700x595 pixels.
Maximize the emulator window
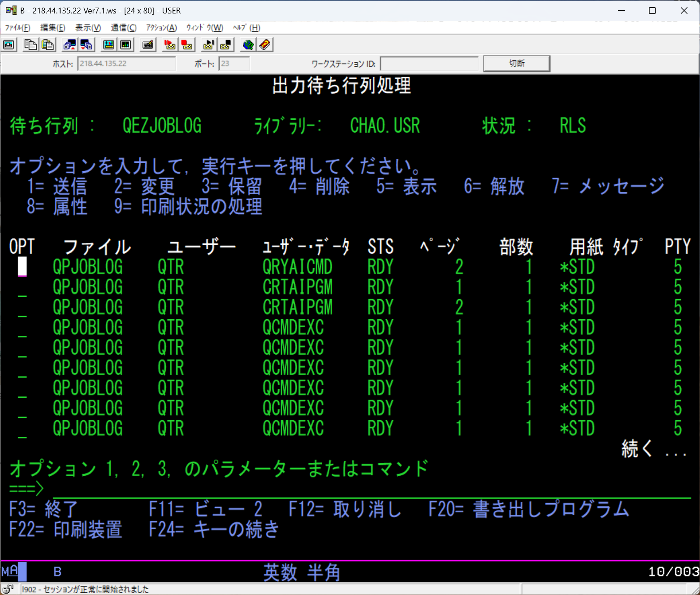(x=652, y=11)
